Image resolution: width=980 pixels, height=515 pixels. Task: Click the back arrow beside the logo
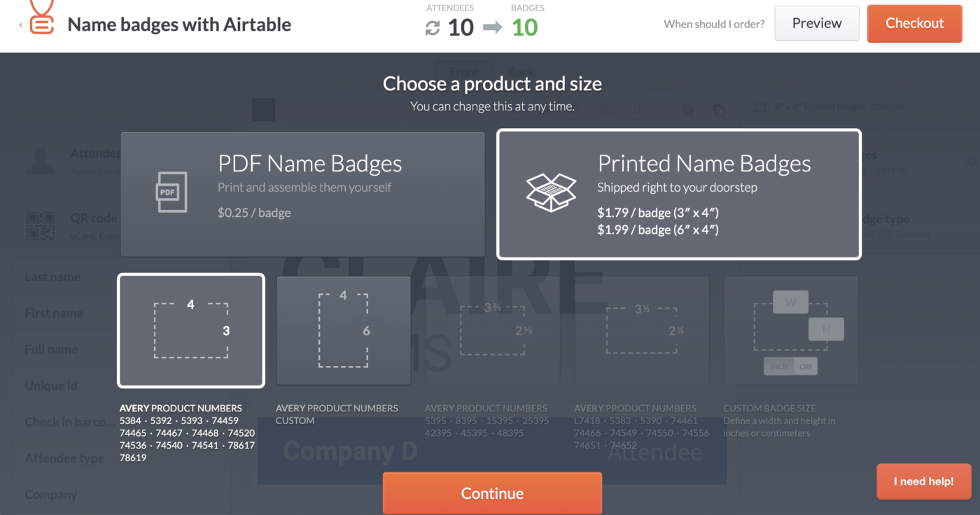[x=20, y=25]
